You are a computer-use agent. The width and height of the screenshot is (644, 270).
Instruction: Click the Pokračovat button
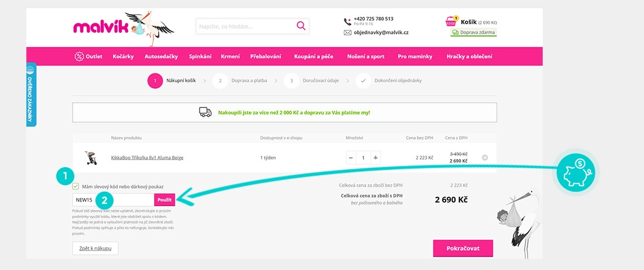pos(463,248)
